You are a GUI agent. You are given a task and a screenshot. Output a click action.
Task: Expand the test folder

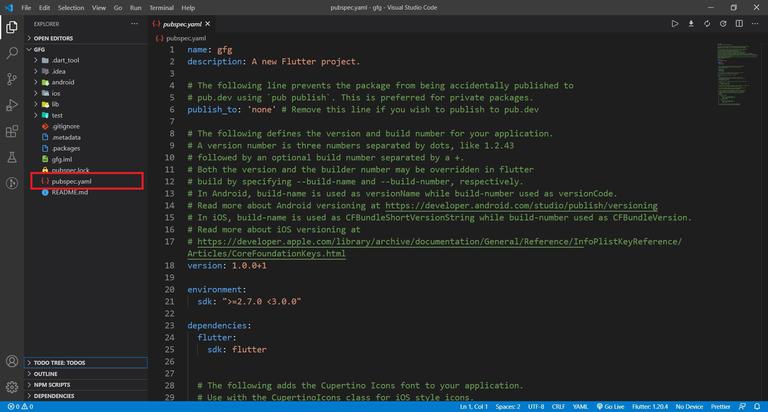86,115
